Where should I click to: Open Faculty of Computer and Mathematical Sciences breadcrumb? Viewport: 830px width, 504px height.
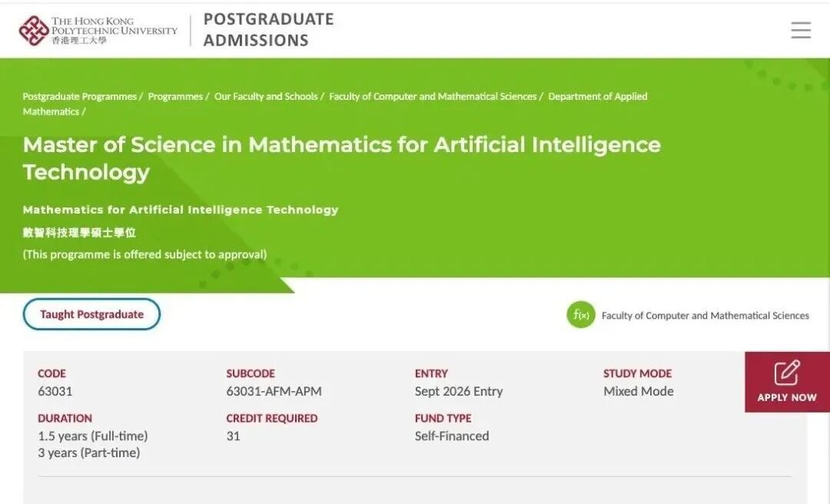point(433,97)
